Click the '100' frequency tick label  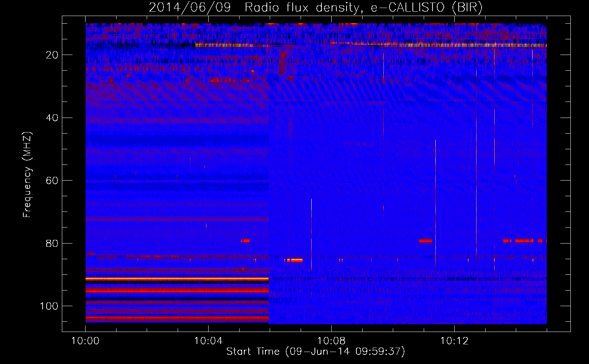[x=49, y=306]
